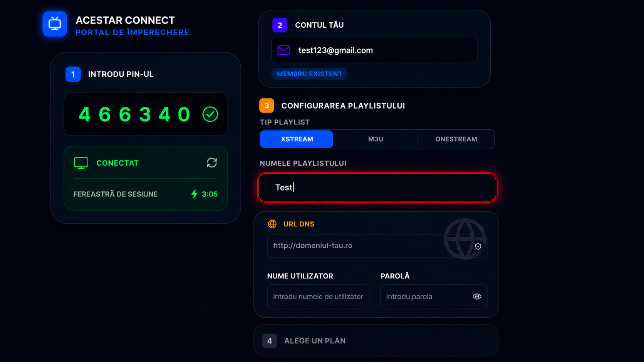Toggle password visibility with the eye icon
The height and width of the screenshot is (362, 644).
(477, 297)
